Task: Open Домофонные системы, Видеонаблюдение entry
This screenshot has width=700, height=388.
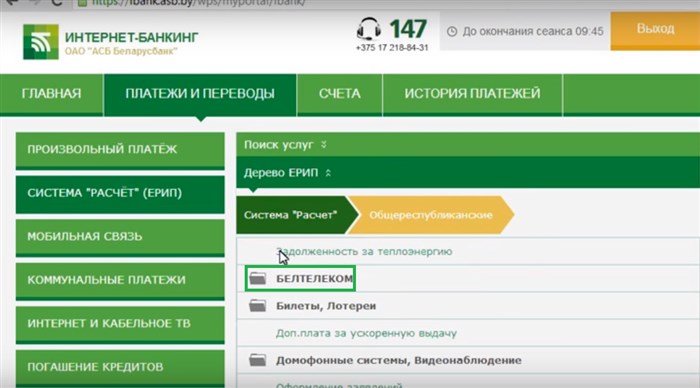Action: [399, 360]
